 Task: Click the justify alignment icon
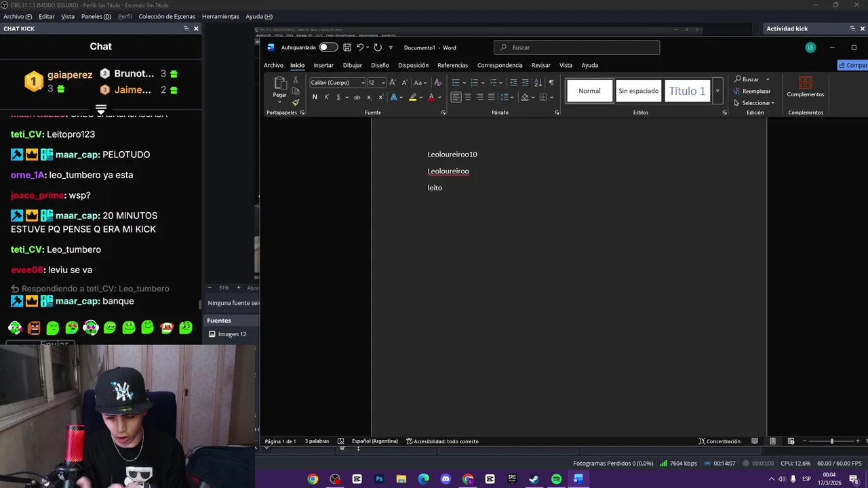(x=491, y=98)
